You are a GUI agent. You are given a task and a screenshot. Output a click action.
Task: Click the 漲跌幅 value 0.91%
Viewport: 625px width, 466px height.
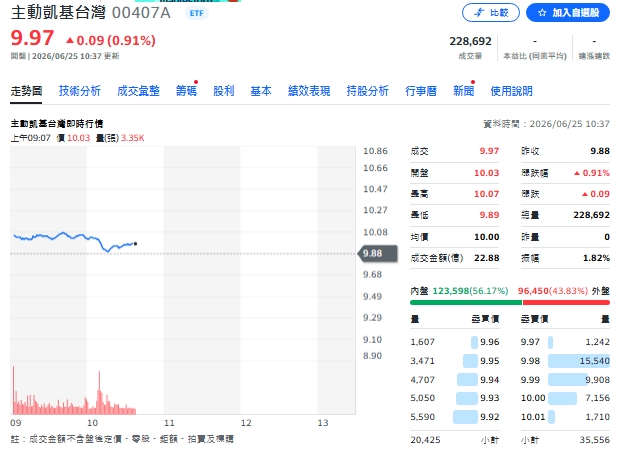point(592,173)
